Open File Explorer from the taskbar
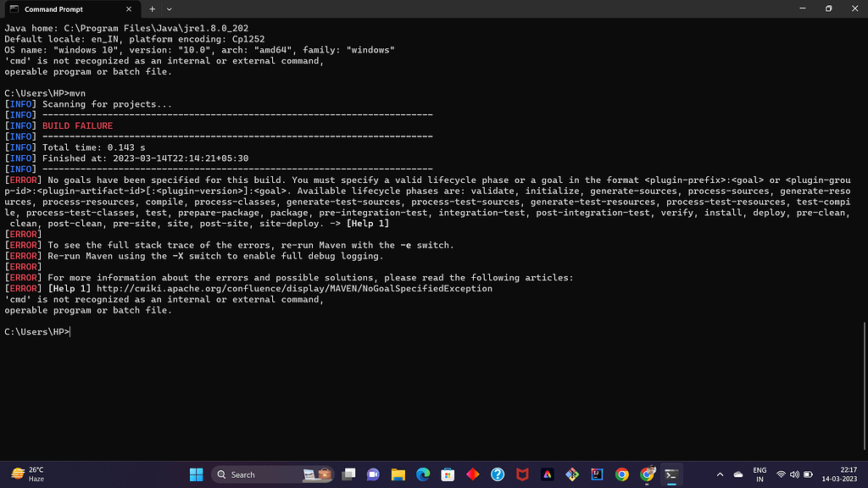 pos(398,474)
